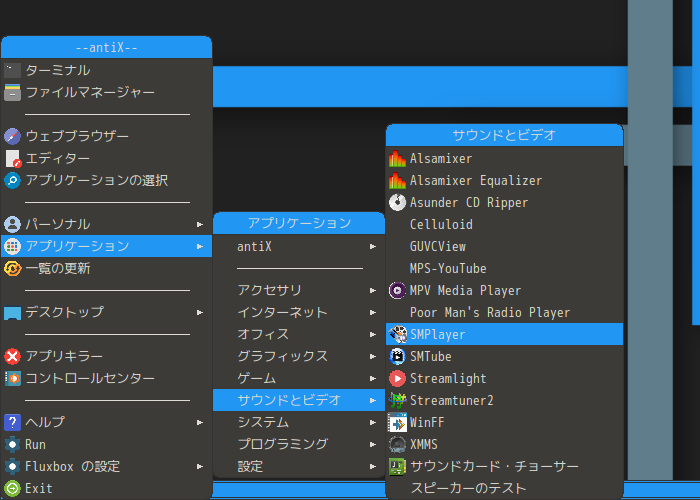Launch MPS-YouTube
This screenshot has width=700, height=500.
pyautogui.click(x=504, y=268)
